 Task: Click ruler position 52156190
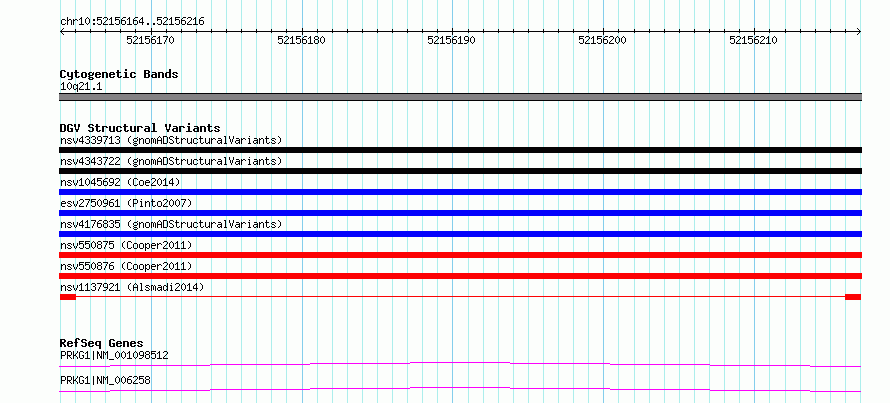pyautogui.click(x=452, y=40)
